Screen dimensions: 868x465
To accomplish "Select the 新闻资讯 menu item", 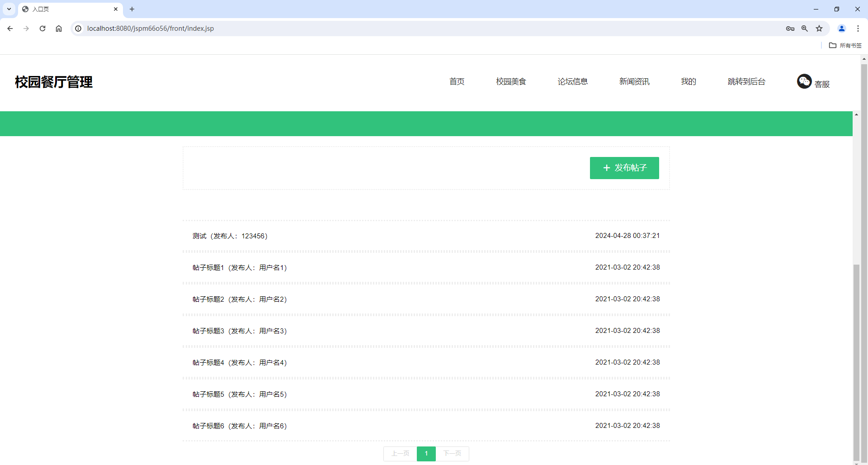I will click(x=634, y=81).
